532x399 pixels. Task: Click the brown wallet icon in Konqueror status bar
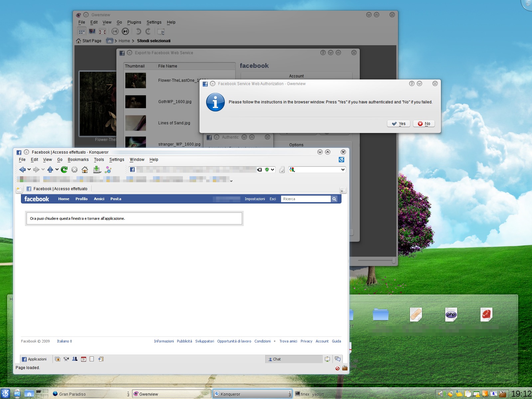coord(345,368)
